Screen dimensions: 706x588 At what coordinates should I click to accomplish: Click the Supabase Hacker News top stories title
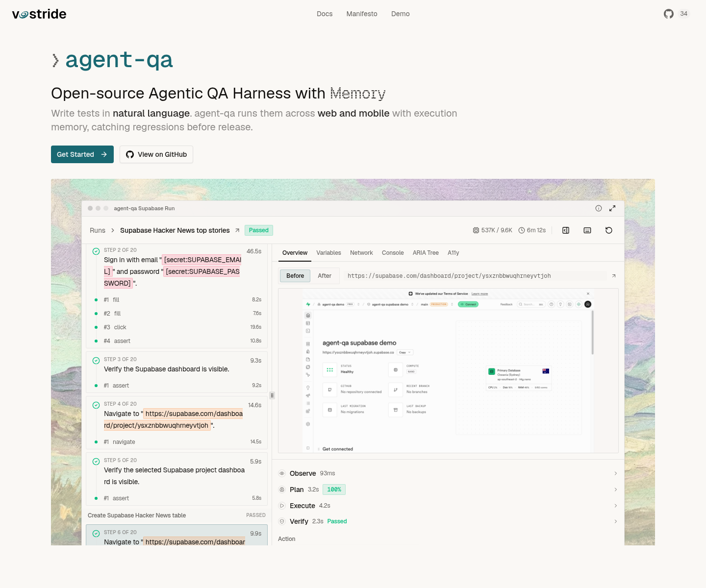pyautogui.click(x=175, y=230)
